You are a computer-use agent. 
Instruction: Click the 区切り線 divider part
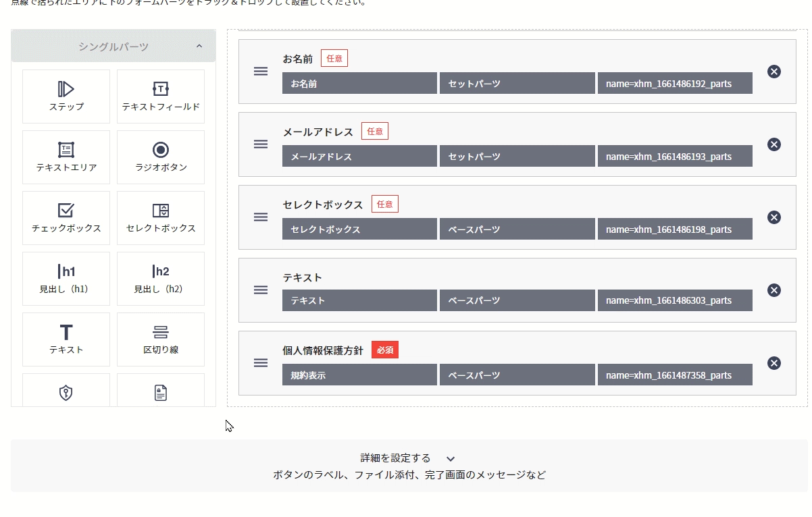click(161, 339)
